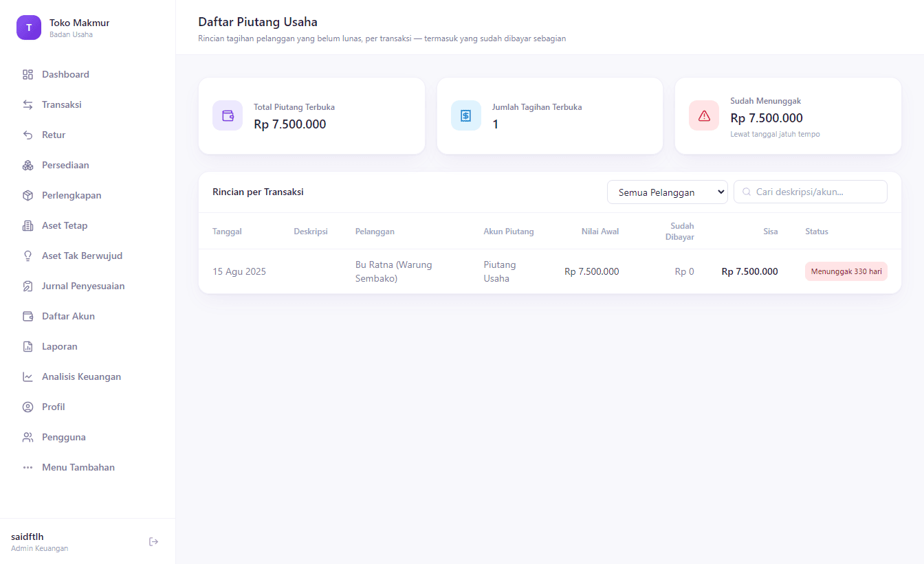Click the invoice icon on Jumlah Tagihan card
Viewport: 924px width, 564px height.
466,115
